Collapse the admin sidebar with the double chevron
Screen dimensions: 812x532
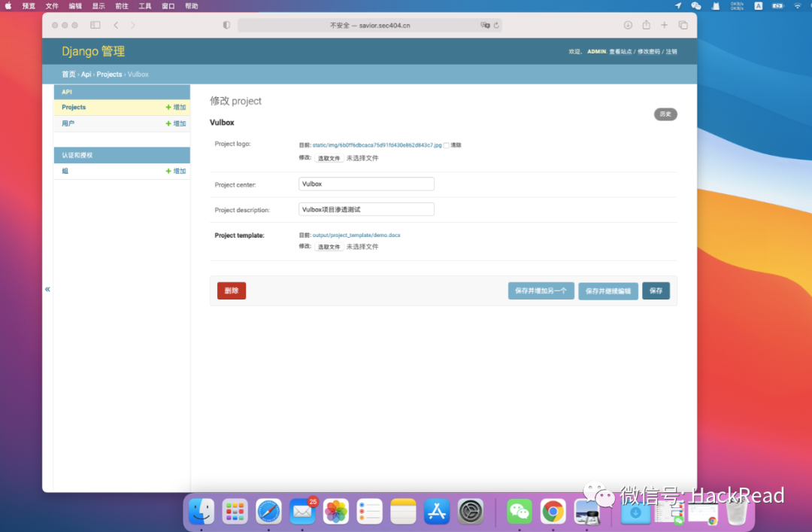click(x=47, y=289)
